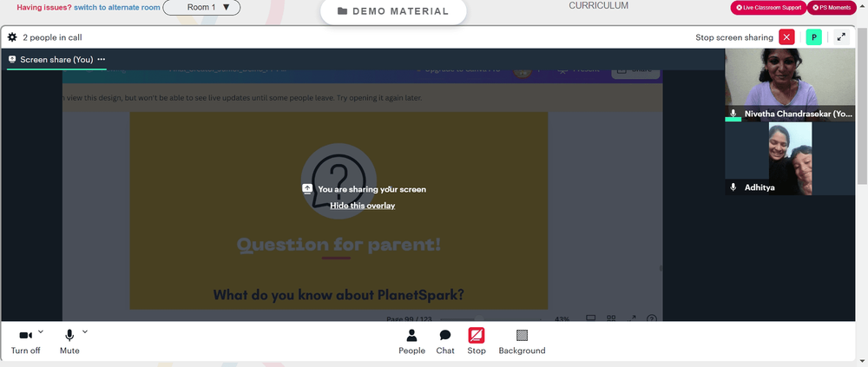This screenshot has width=868, height=367.
Task: Select Nivetha Chandrasekar video tile
Action: click(x=790, y=85)
